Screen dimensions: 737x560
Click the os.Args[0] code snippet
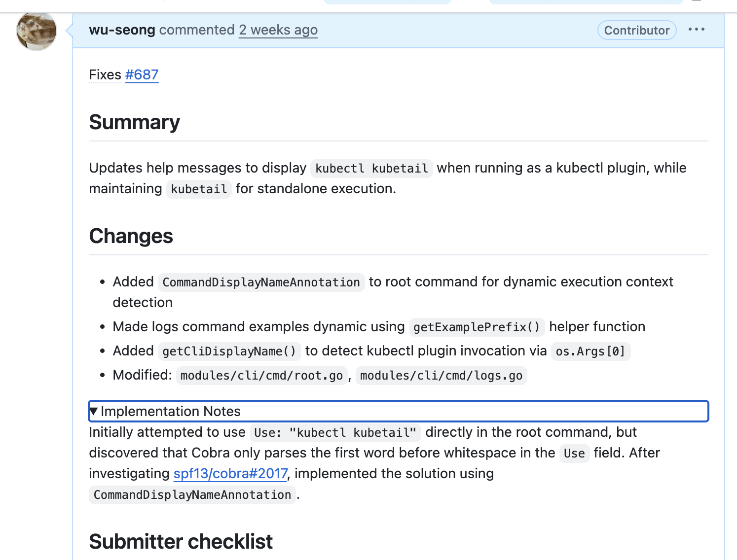(x=590, y=351)
